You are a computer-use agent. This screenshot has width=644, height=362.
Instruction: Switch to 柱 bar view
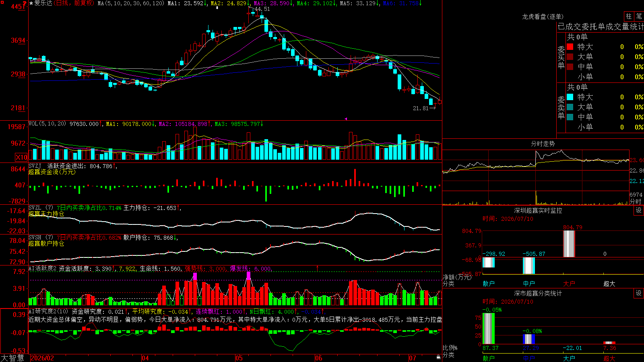tap(629, 16)
